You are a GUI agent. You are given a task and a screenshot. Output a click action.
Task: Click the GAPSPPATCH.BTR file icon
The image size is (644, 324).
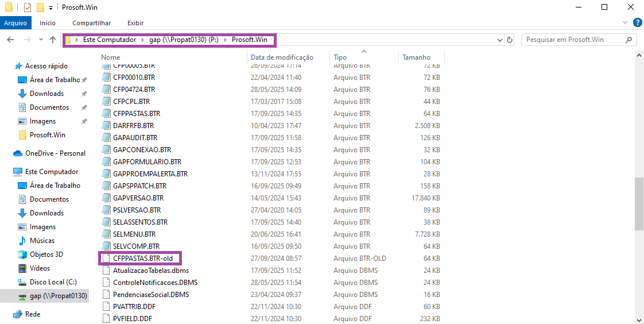coord(106,186)
